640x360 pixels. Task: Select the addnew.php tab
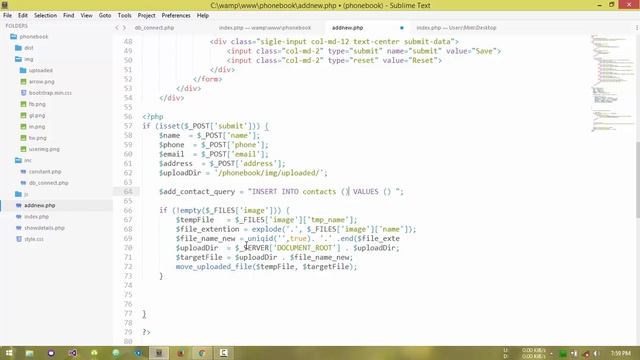coord(348,28)
